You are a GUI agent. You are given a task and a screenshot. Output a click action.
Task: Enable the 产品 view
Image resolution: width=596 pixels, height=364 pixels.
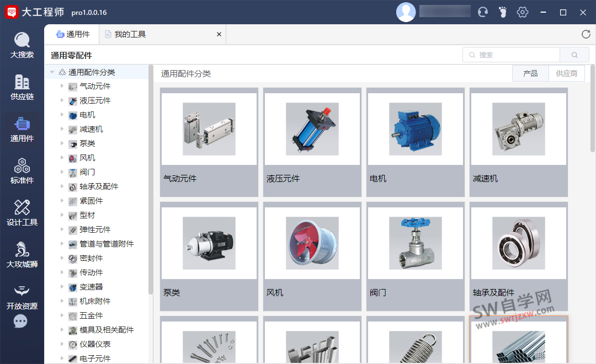pos(530,73)
